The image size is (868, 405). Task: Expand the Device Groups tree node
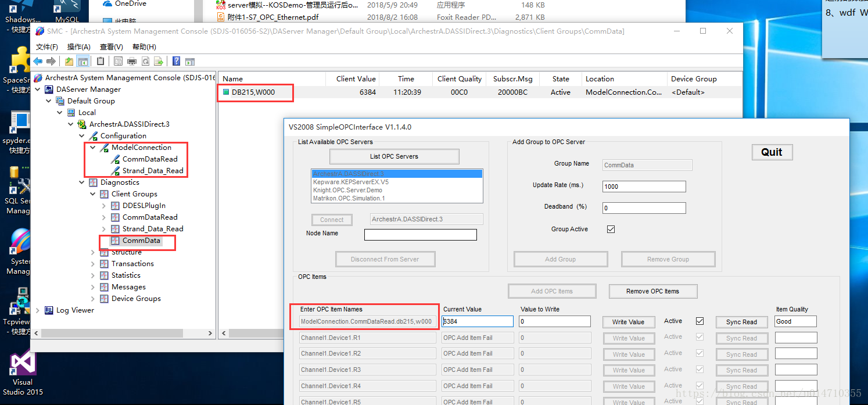tap(93, 299)
